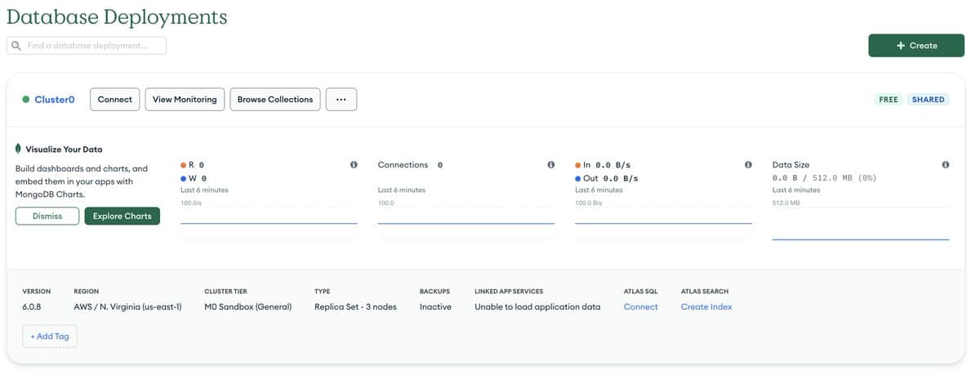980x384 pixels.
Task: Click type text Replica Set - 3 nodes
Action: [355, 307]
